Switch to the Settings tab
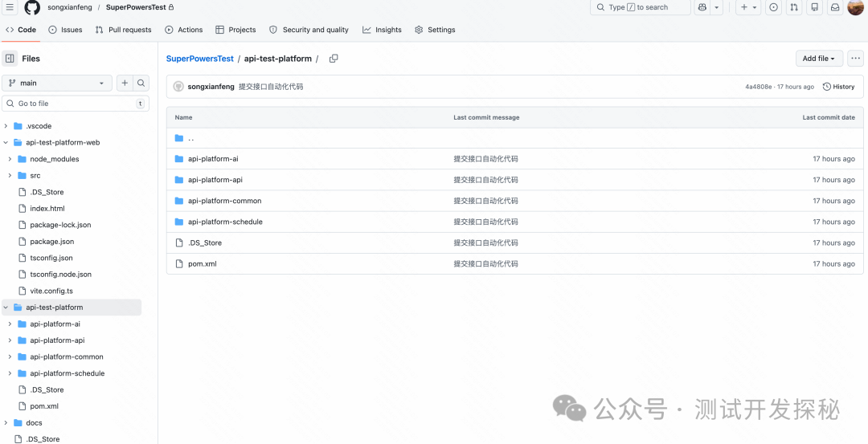This screenshot has width=868, height=444. pos(435,30)
